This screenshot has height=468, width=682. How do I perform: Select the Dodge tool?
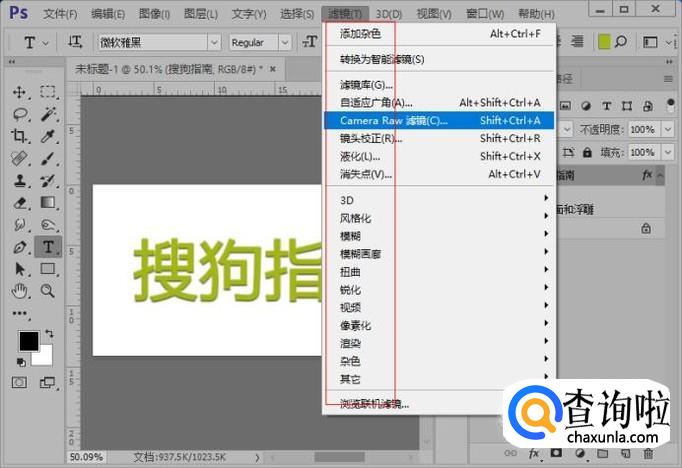coord(48,225)
